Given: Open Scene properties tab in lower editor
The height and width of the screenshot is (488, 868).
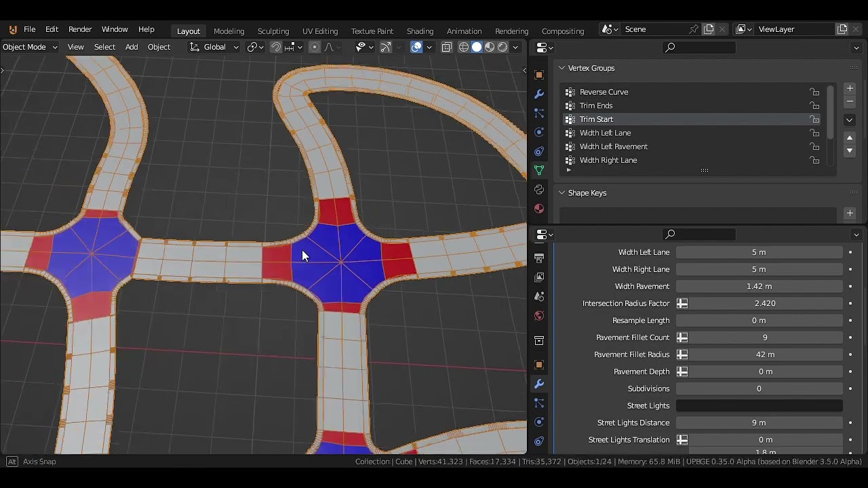Looking at the screenshot, I should click(539, 296).
